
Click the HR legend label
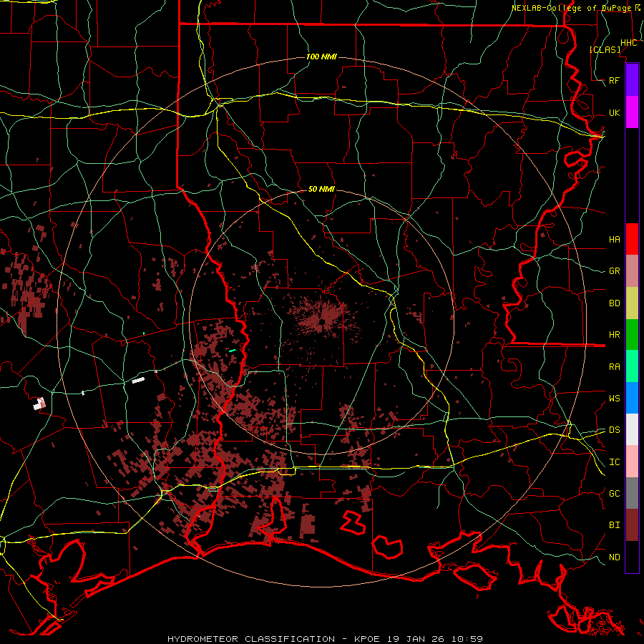[x=615, y=335]
